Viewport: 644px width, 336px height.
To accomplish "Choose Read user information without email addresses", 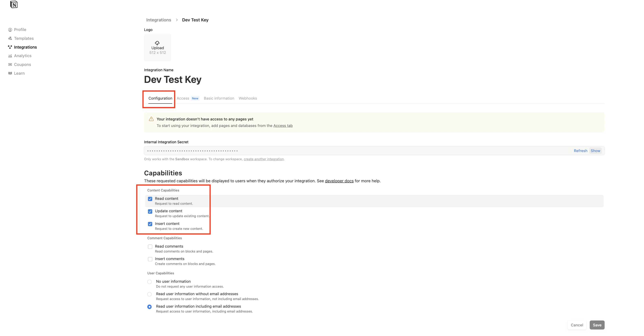I will 150,294.
